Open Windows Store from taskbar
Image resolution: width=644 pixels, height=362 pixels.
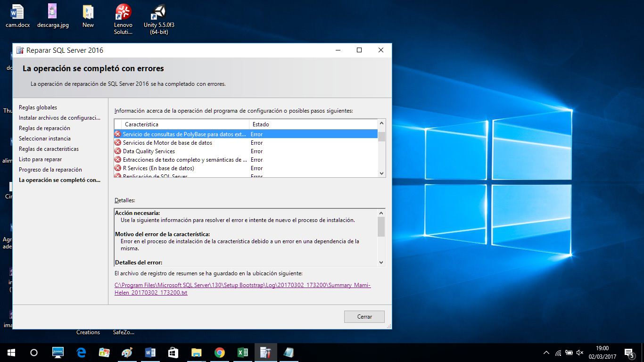click(x=173, y=353)
